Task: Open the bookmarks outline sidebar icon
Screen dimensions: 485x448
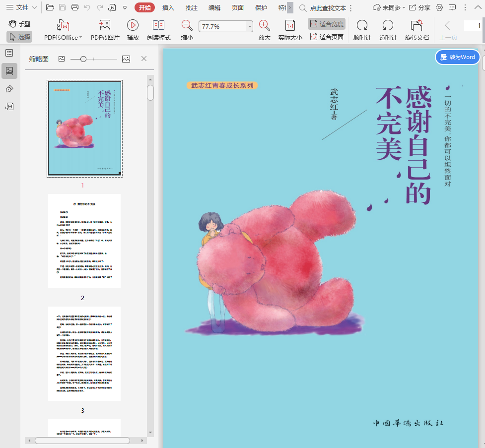Action: (9, 53)
